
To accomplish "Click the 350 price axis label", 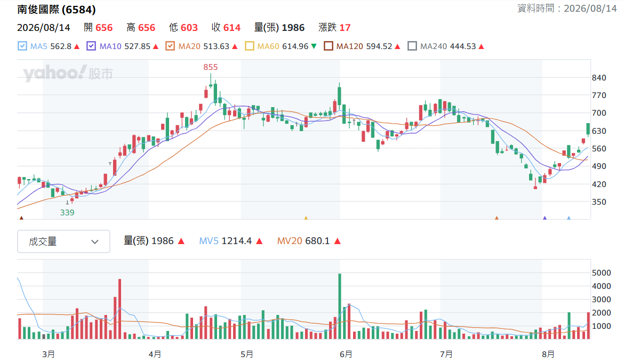I will coord(599,202).
